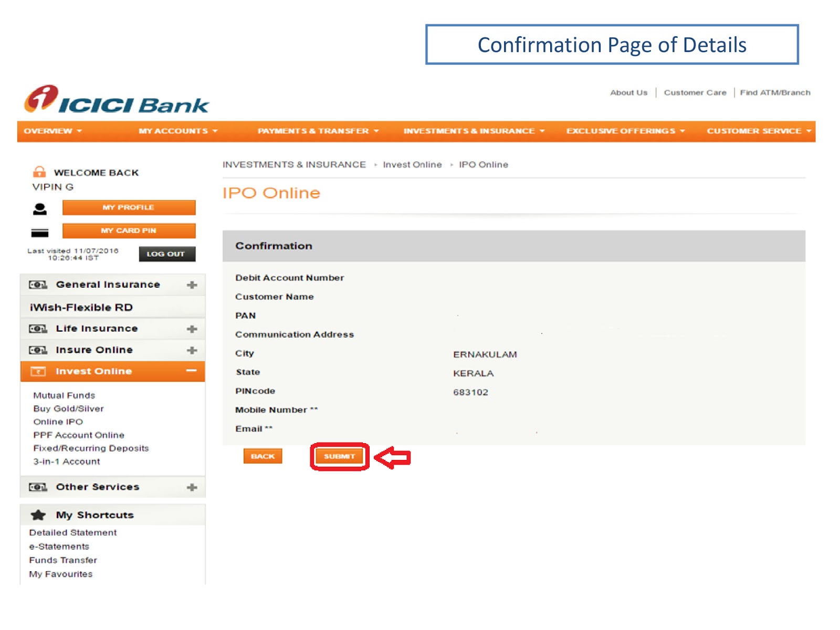Open the Customer Care link
The image size is (840, 630).
click(695, 92)
